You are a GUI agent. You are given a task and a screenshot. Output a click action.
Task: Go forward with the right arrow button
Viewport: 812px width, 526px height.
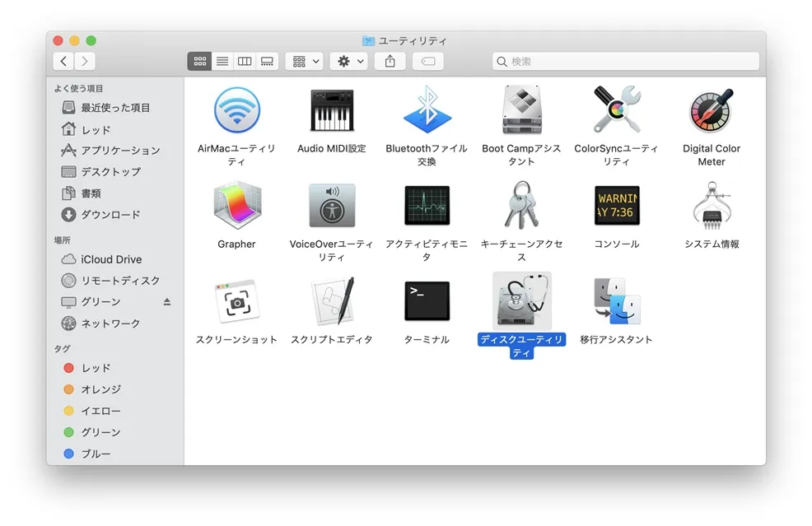(85, 61)
